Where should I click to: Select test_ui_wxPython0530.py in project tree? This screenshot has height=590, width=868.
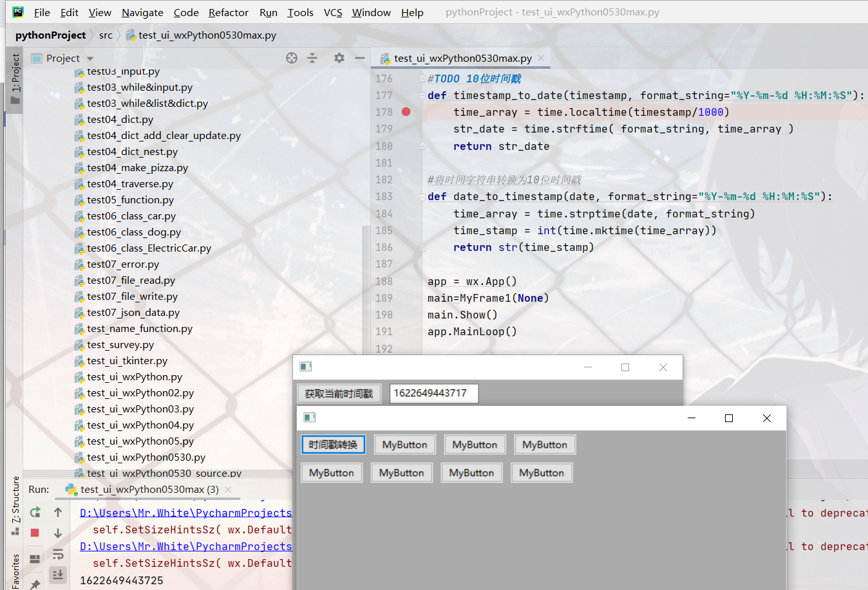pos(146,457)
